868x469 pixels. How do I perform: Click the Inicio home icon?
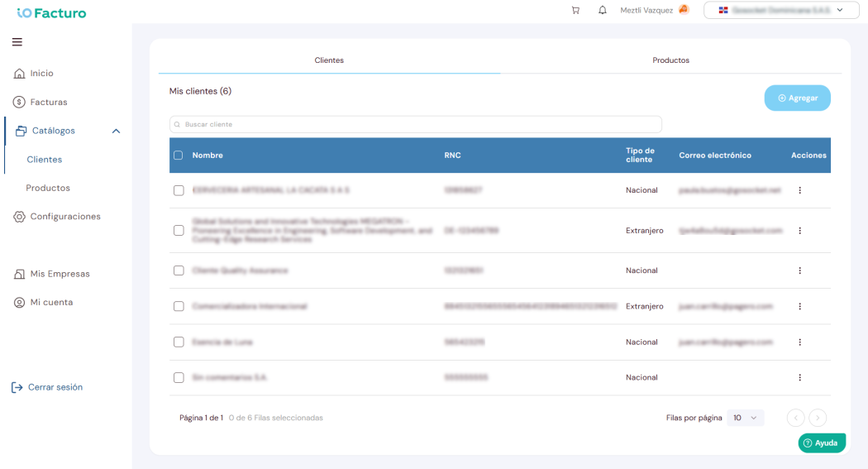click(19, 73)
